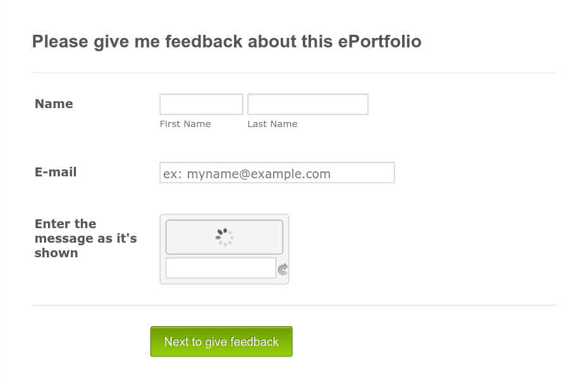Screen dimensions: 588x378
Task: Click the gray CAPTCHA container panel
Action: coord(224,248)
